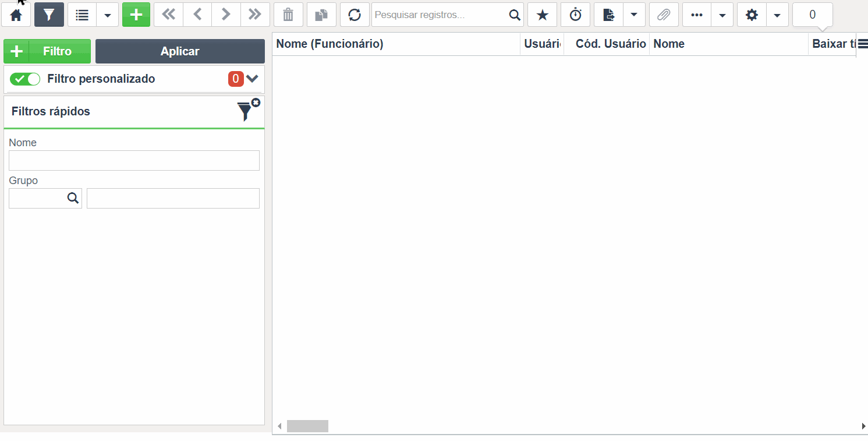Open favorites star icon

point(543,15)
